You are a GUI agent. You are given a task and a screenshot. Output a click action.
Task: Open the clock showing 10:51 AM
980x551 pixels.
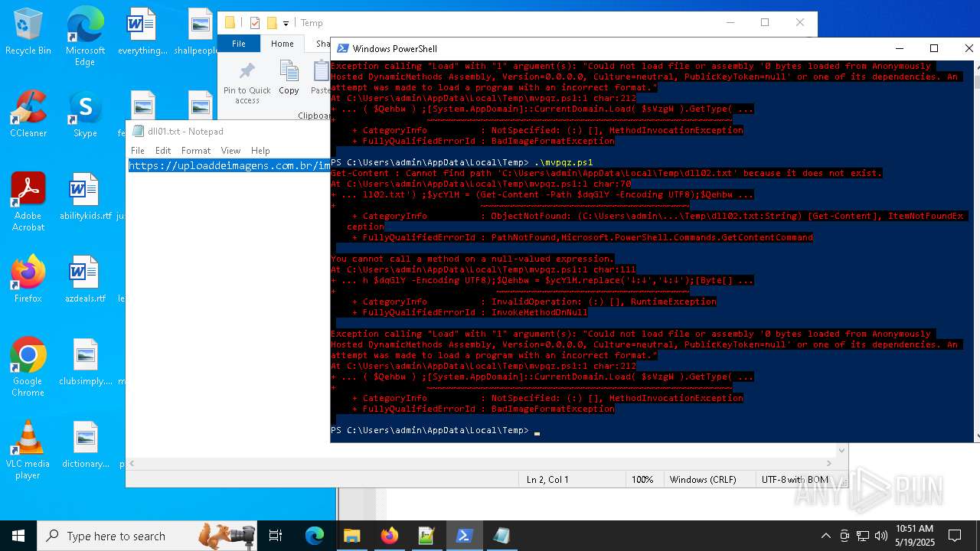914,536
